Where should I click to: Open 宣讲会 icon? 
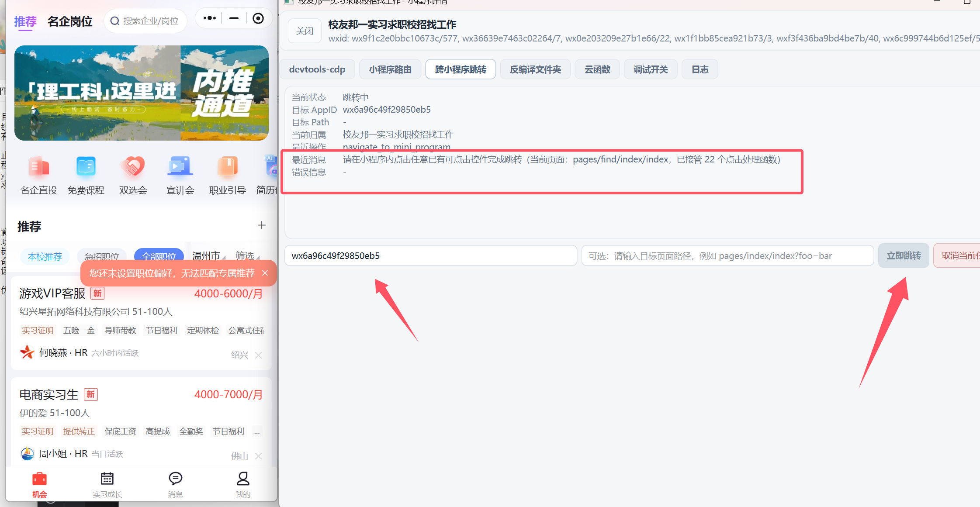click(x=180, y=167)
